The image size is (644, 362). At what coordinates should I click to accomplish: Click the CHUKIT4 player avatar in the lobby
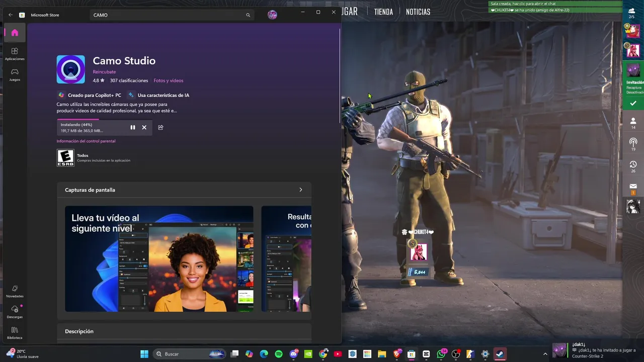pos(419,252)
